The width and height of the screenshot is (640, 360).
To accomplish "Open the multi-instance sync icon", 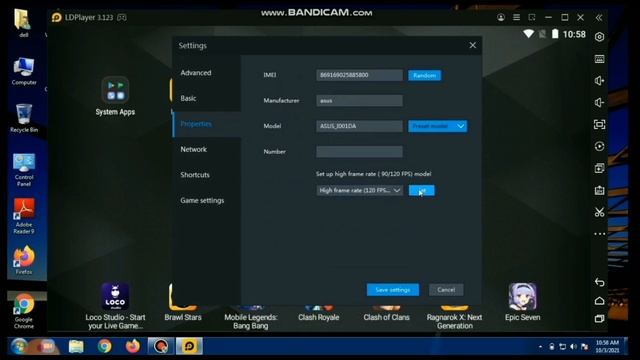I will (x=599, y=168).
